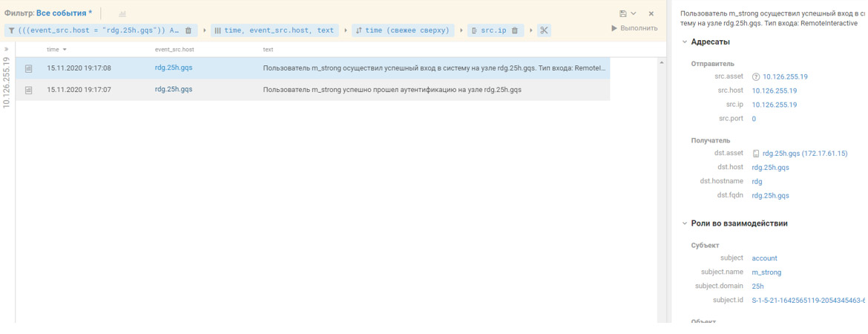This screenshot has height=334, width=868.
Task: Select the event at 15.11.2020 19:17:08
Action: (x=313, y=68)
